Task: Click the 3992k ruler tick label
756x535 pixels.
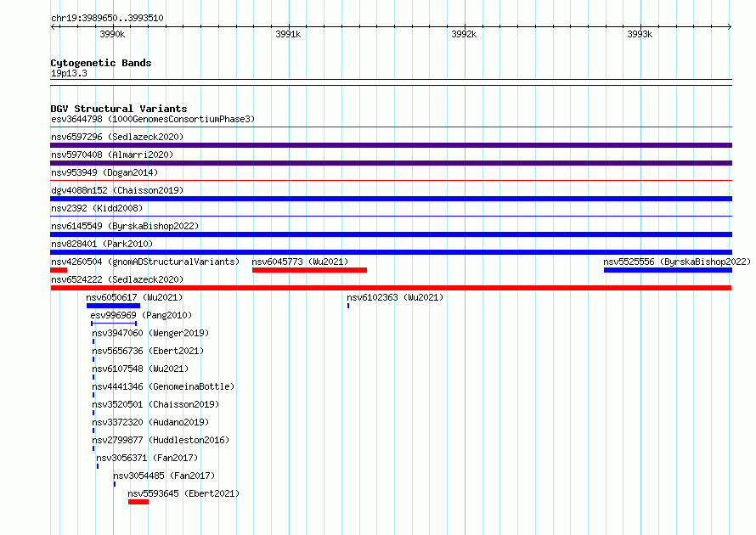Action: tap(464, 34)
